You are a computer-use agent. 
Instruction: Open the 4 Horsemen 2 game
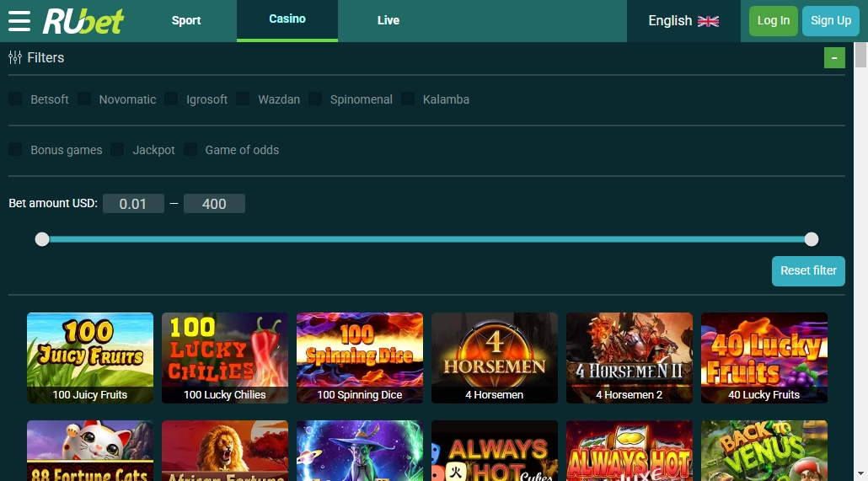point(630,357)
